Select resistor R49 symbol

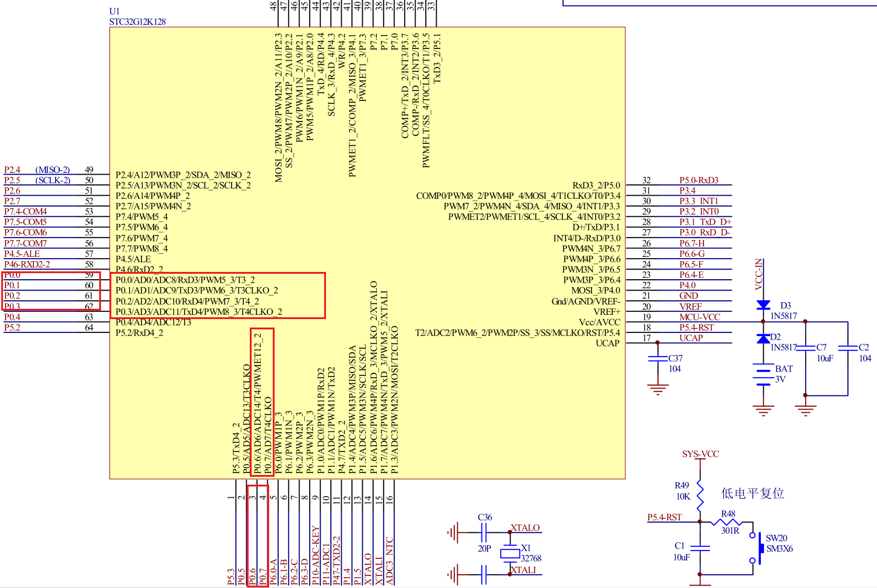700,494
